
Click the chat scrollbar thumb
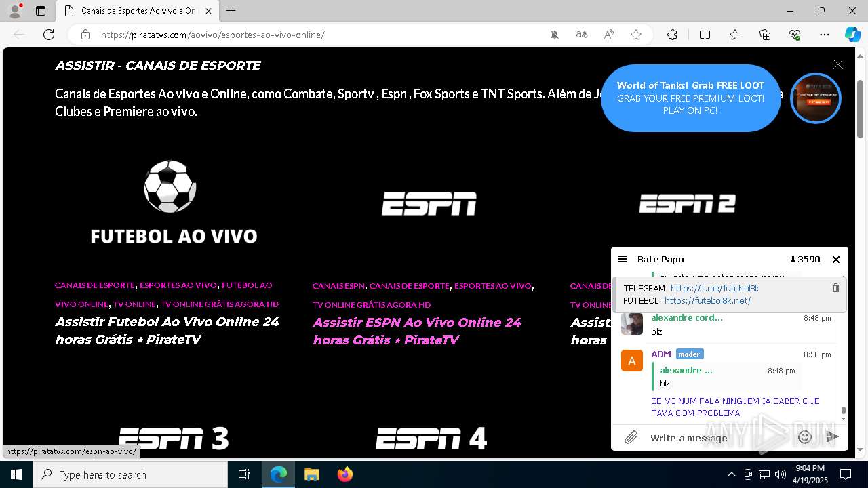click(x=844, y=411)
